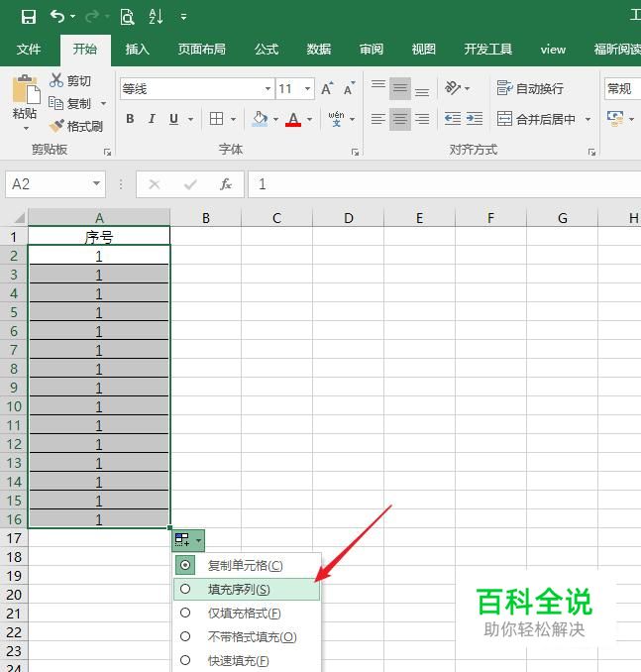This screenshot has width=641, height=672.
Task: Click the Center alignment icon
Action: [x=400, y=119]
